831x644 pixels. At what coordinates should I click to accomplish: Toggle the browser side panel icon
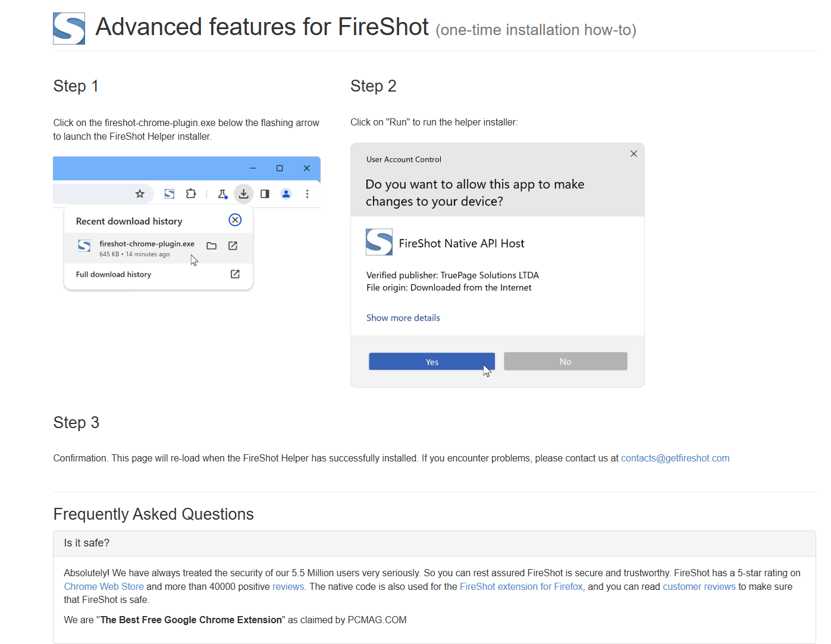[265, 194]
